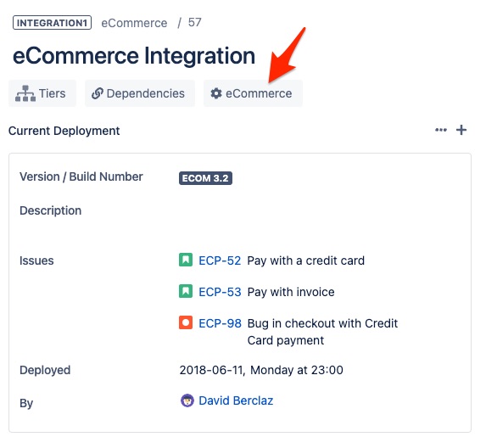486x448 pixels.
Task: Open David Berclaz profile link
Action: (x=236, y=400)
